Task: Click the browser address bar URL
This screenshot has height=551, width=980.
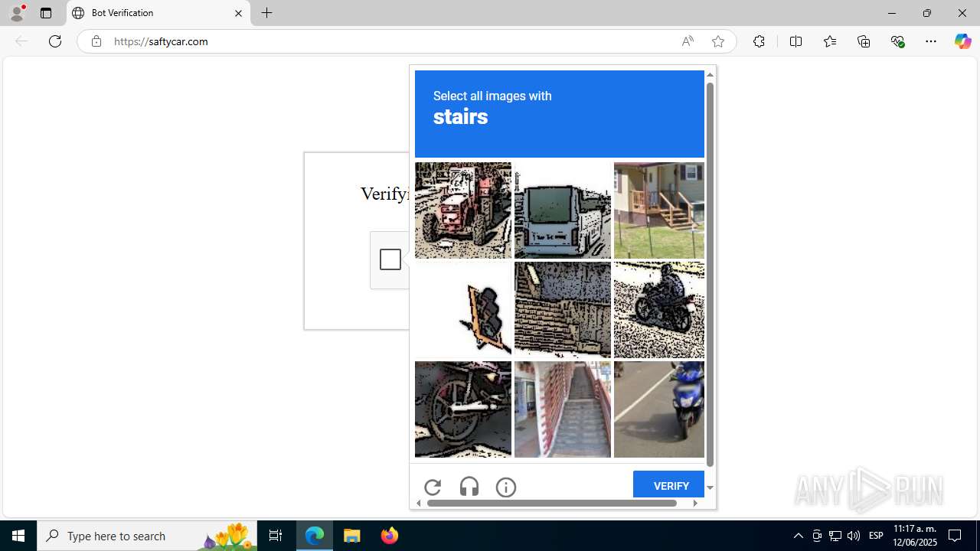Action: pos(161,41)
